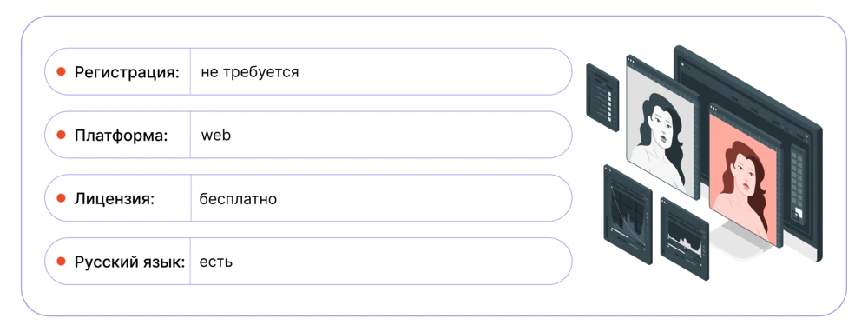
Task: Click the 'есть' language value
Action: tap(216, 262)
